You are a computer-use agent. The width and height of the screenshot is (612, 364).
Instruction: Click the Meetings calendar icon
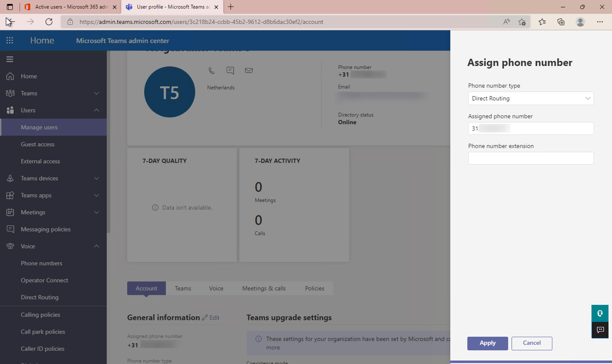click(x=10, y=212)
